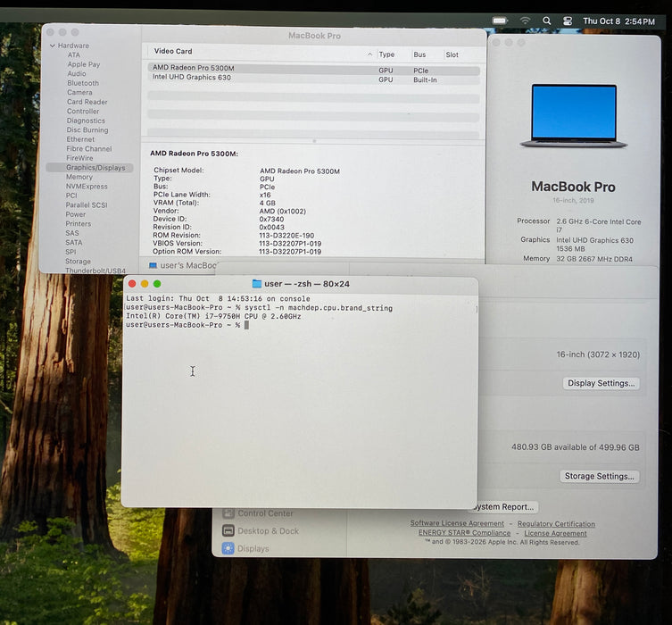This screenshot has width=672, height=625.
Task: Click the Desktop & Dock sidebar icon
Action: tap(228, 530)
